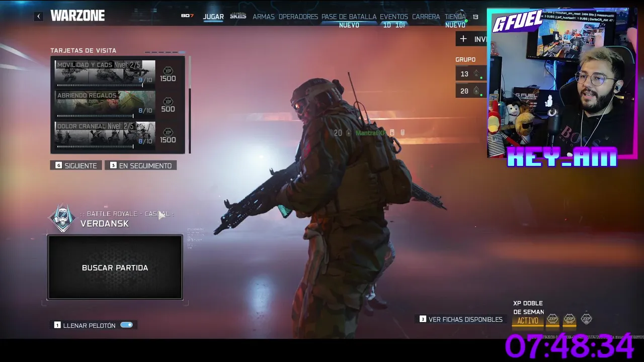Click VER FICHAS DISPONIBLES
This screenshot has width=644, height=362.
click(461, 319)
